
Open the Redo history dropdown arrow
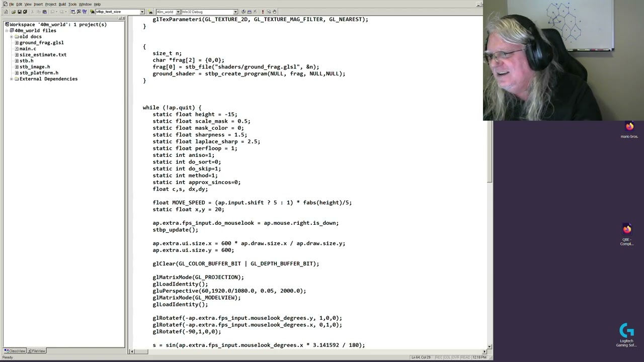66,12
